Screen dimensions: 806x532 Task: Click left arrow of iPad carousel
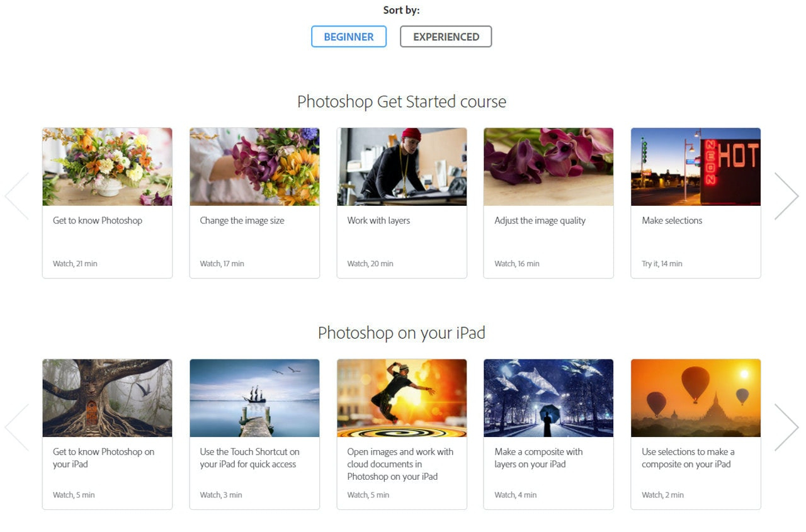(x=17, y=427)
